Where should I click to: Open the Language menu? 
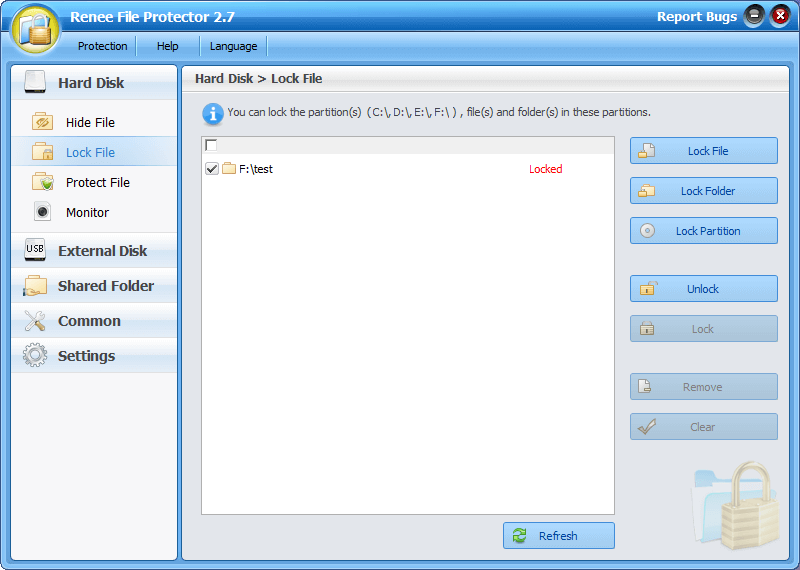coord(233,46)
